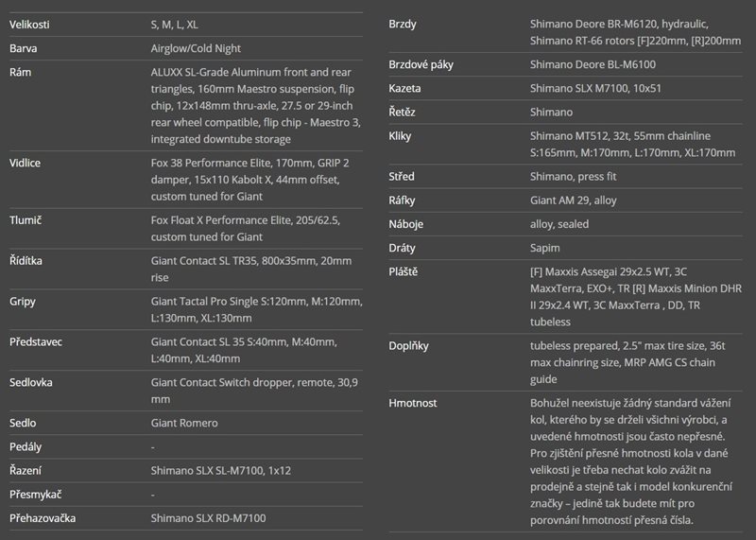The image size is (756, 540).
Task: Click the Přehazovačka label
Action: (43, 518)
